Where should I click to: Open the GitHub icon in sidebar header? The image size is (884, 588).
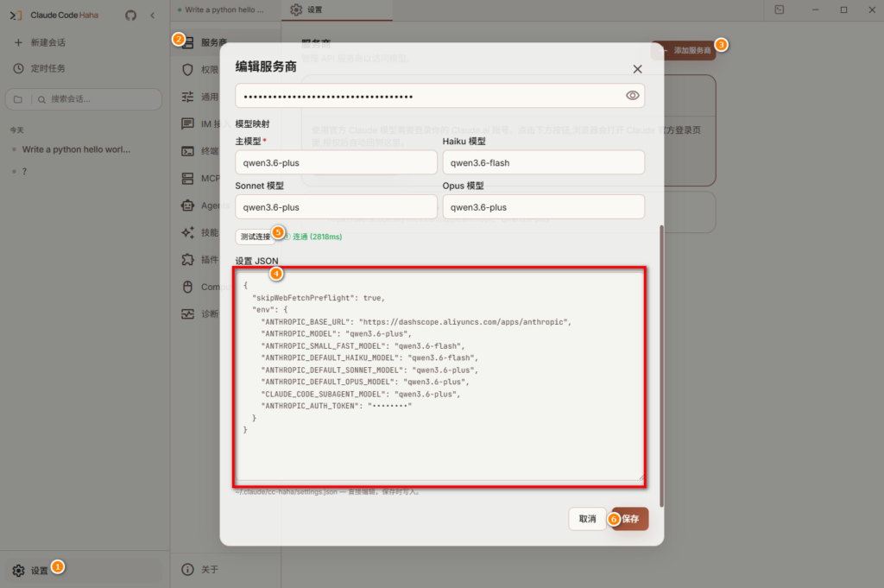click(x=131, y=16)
